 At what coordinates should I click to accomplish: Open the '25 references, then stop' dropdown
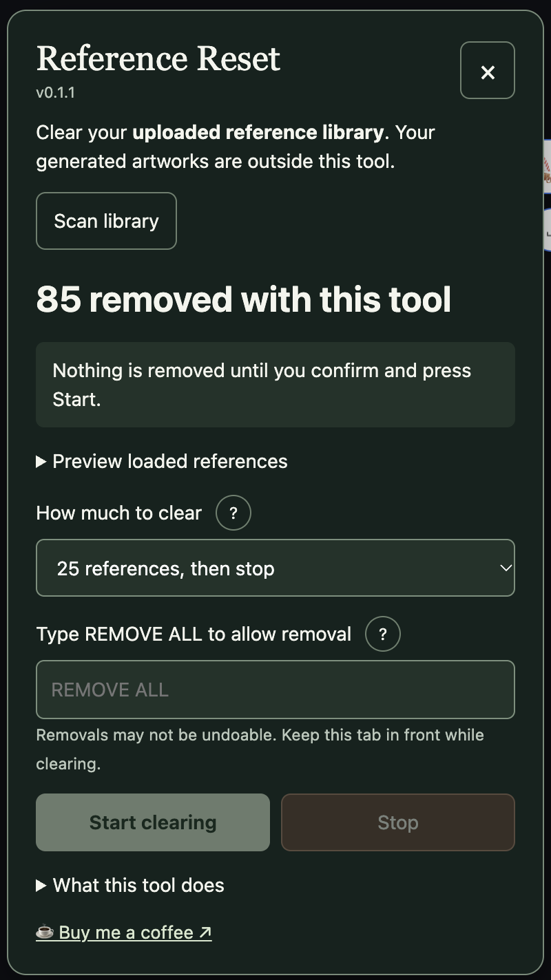[x=275, y=568]
